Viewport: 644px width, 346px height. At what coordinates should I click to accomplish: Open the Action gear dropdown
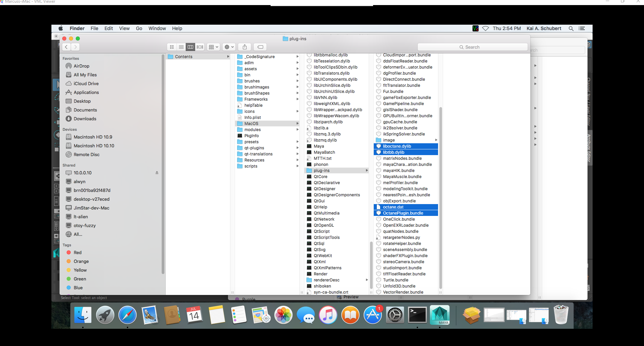coord(229,47)
